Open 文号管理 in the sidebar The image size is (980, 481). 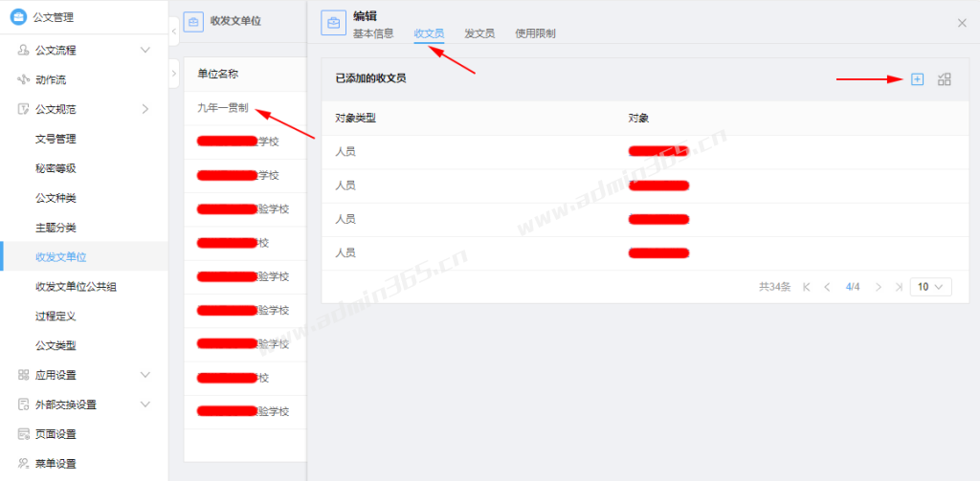tap(56, 139)
